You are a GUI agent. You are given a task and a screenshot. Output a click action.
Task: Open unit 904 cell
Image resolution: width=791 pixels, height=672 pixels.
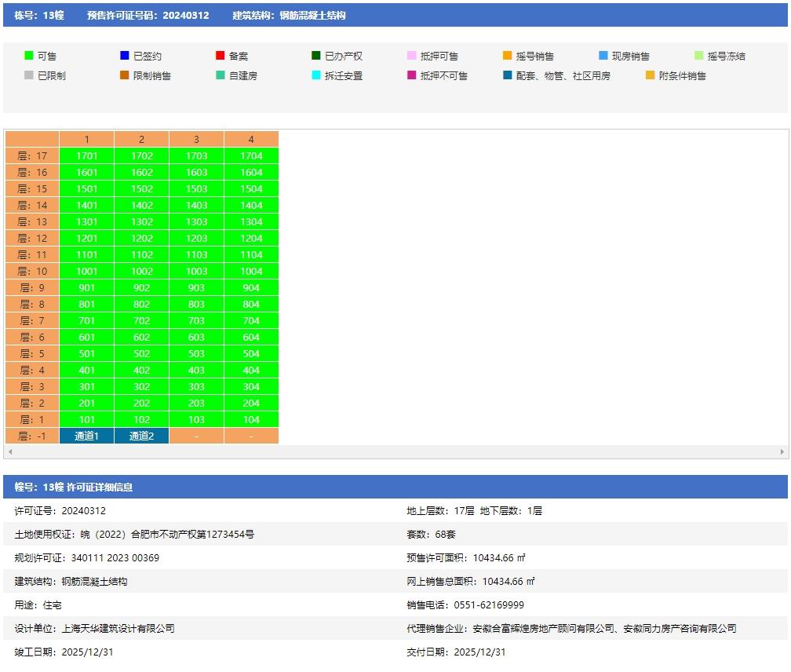(x=251, y=287)
